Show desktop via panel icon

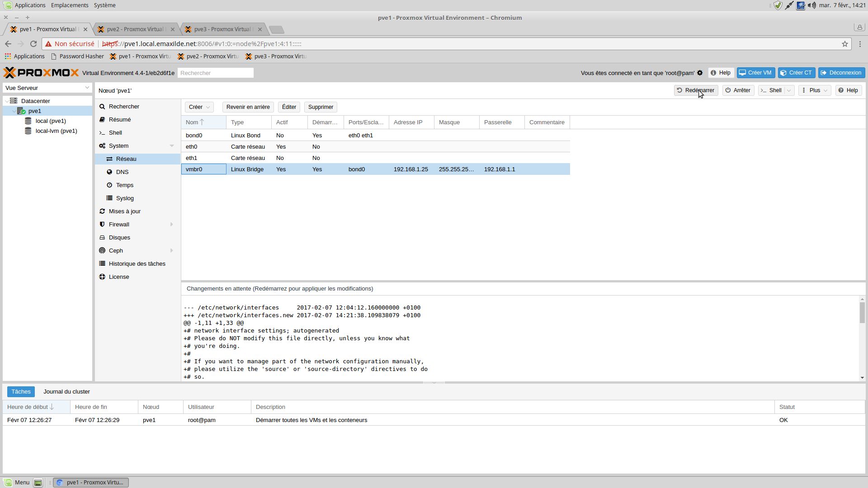tap(38, 483)
